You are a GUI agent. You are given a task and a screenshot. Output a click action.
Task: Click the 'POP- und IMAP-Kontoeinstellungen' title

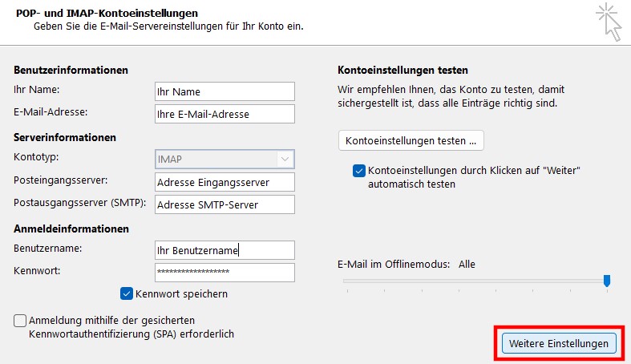click(107, 14)
